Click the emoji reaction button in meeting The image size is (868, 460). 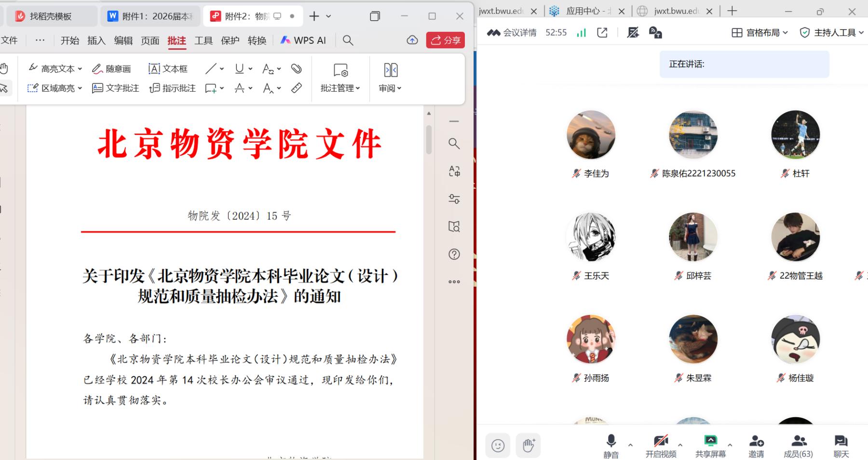498,446
